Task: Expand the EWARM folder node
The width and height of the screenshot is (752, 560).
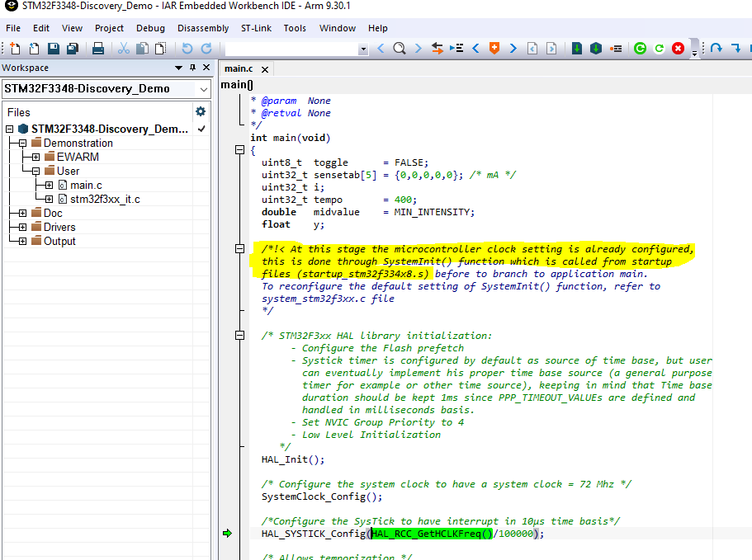Action: click(36, 158)
